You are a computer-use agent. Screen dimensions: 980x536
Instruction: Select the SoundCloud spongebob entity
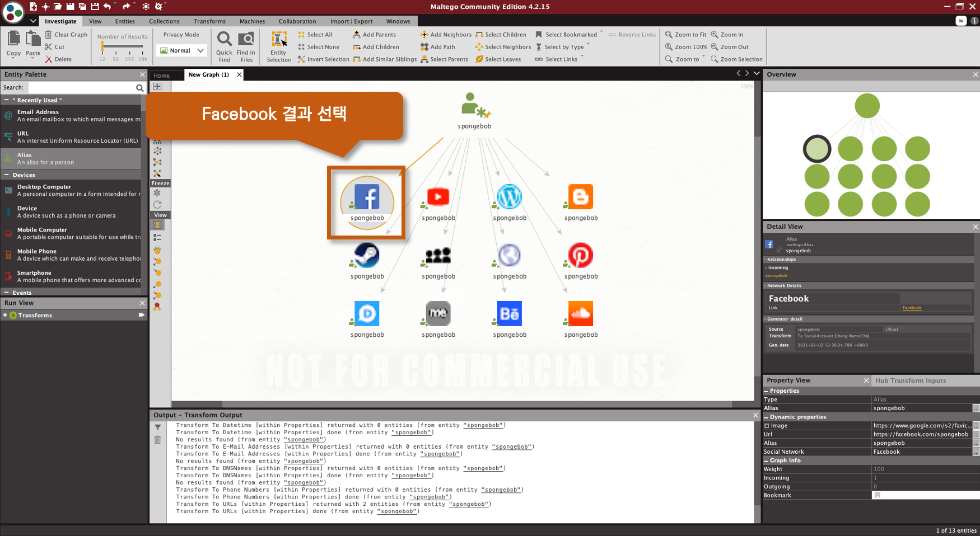coord(581,320)
